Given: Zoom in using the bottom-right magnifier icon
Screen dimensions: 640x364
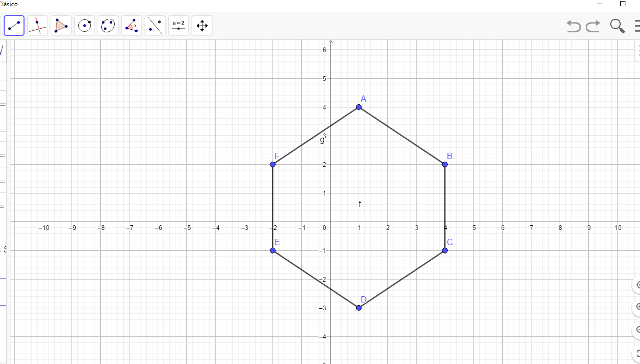Looking at the screenshot, I should pyautogui.click(x=638, y=307).
